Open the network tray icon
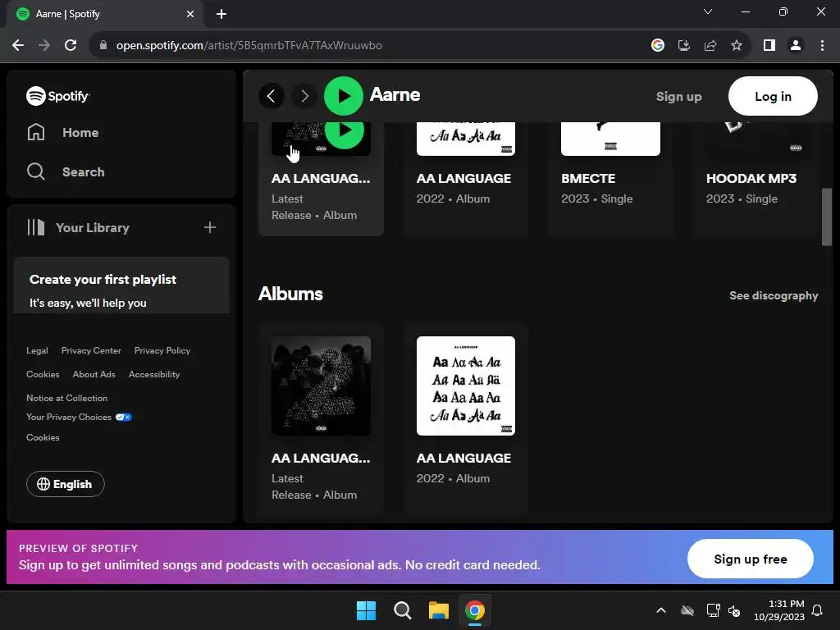This screenshot has height=630, width=840. pos(713,610)
